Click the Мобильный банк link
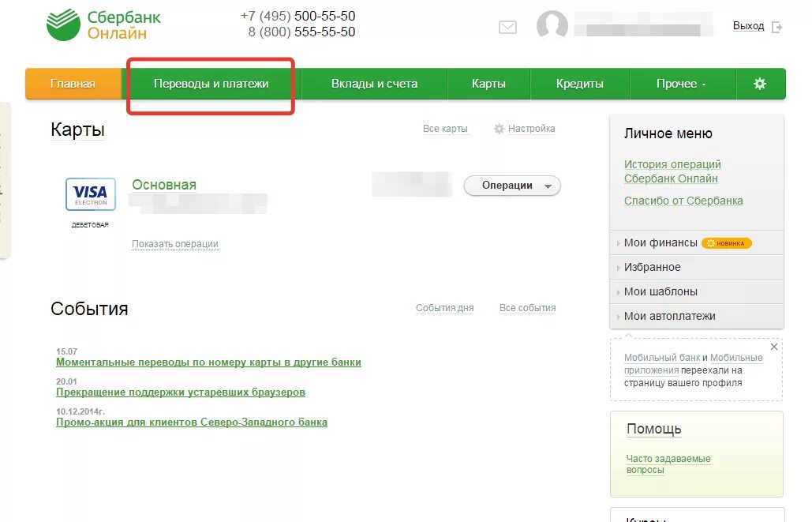 pyautogui.click(x=662, y=358)
